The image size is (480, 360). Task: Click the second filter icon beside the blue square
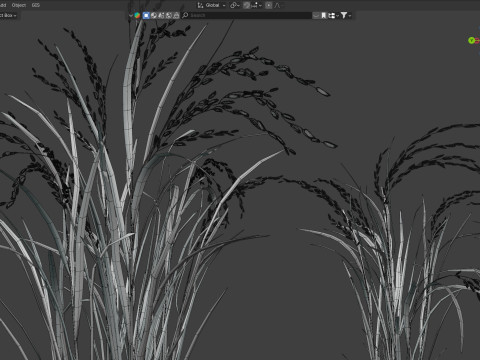154,15
